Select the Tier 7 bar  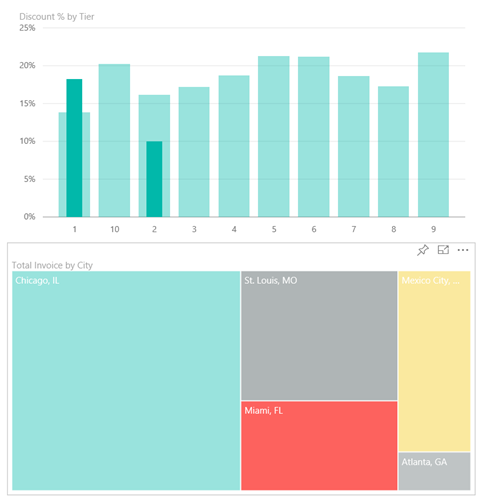coord(354,146)
